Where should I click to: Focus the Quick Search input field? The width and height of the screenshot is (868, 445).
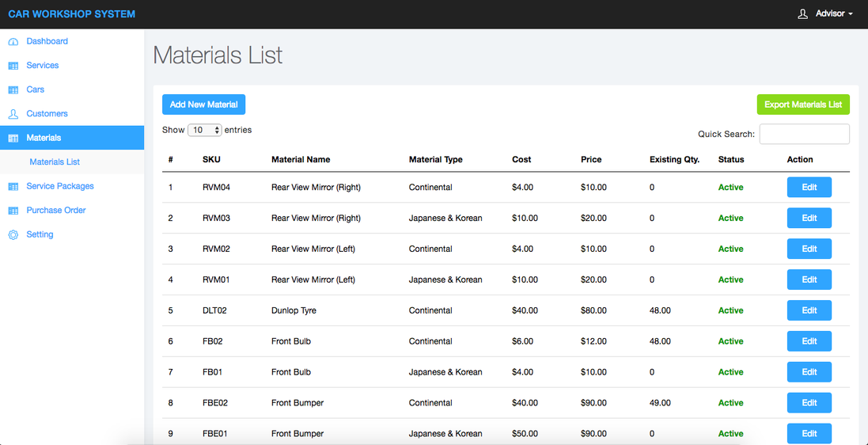click(x=804, y=134)
